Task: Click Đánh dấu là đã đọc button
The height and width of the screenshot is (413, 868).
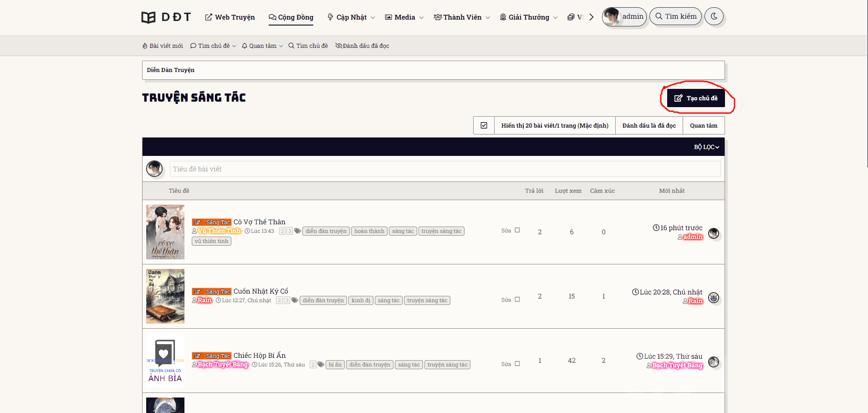Action: coord(649,125)
